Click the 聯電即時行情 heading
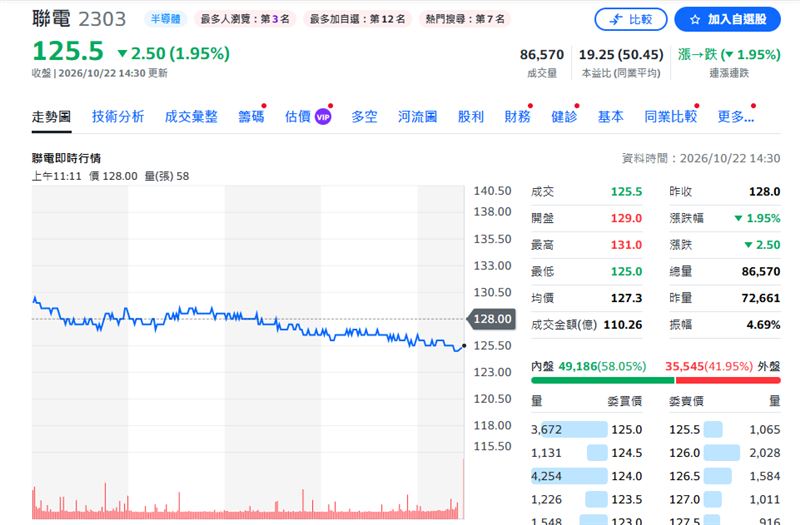This screenshot has width=800, height=525. (66, 158)
